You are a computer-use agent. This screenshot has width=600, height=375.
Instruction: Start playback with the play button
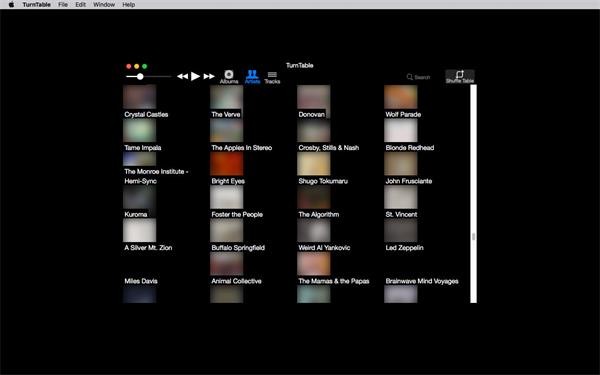click(195, 76)
